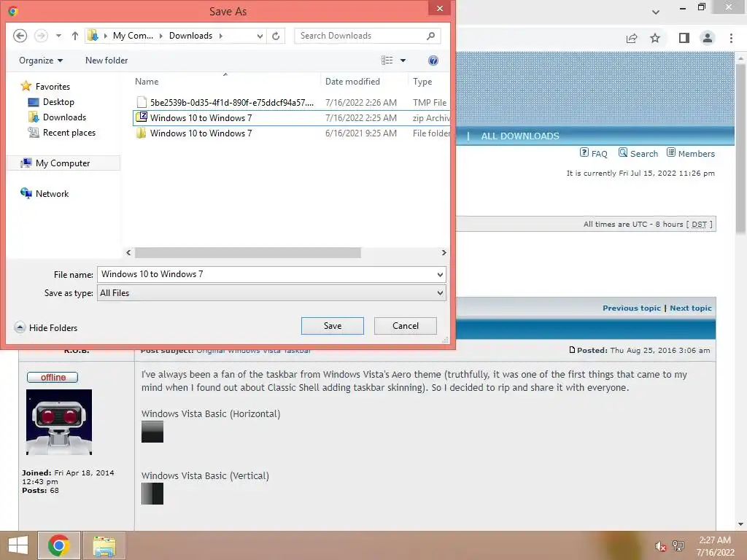
Task: Click the network tray icon
Action: (678, 545)
